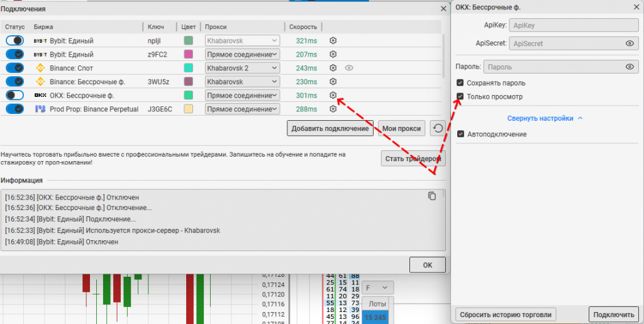Click the eye icon in Binance Спот row

[349, 68]
